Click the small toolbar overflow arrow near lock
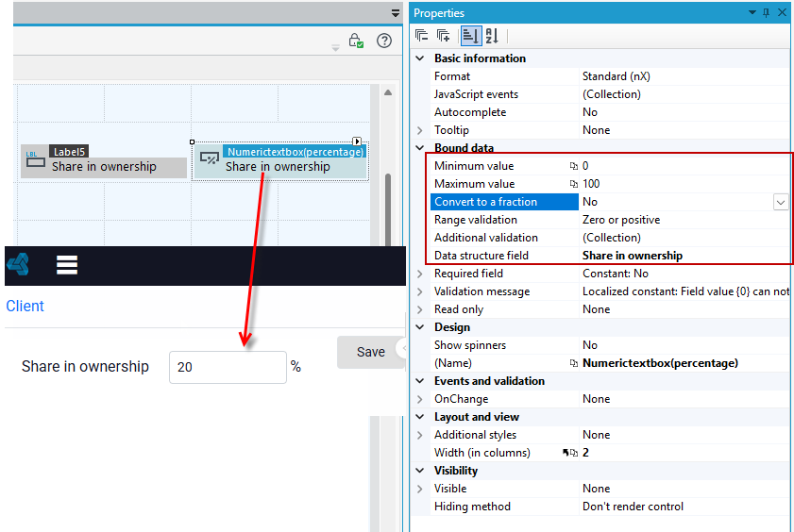794x532 pixels. coord(335,48)
